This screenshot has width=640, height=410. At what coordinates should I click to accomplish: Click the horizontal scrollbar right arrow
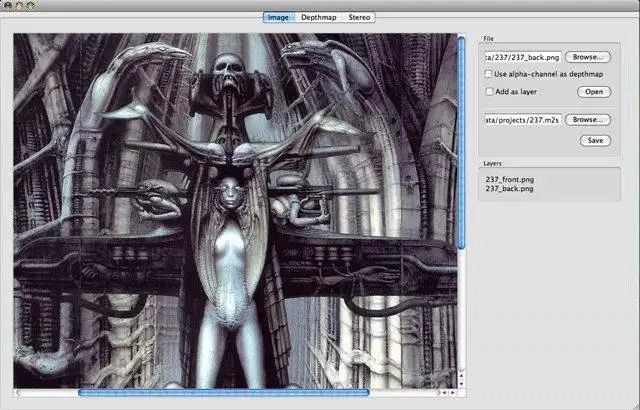pyautogui.click(x=453, y=392)
